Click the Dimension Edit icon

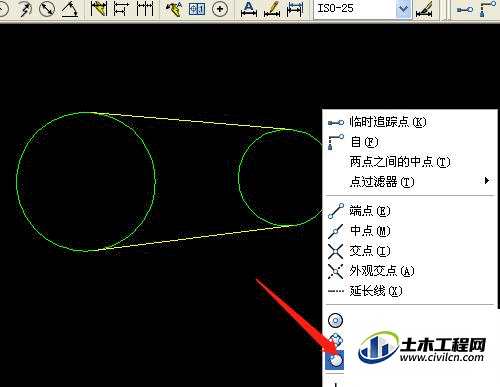point(249,9)
